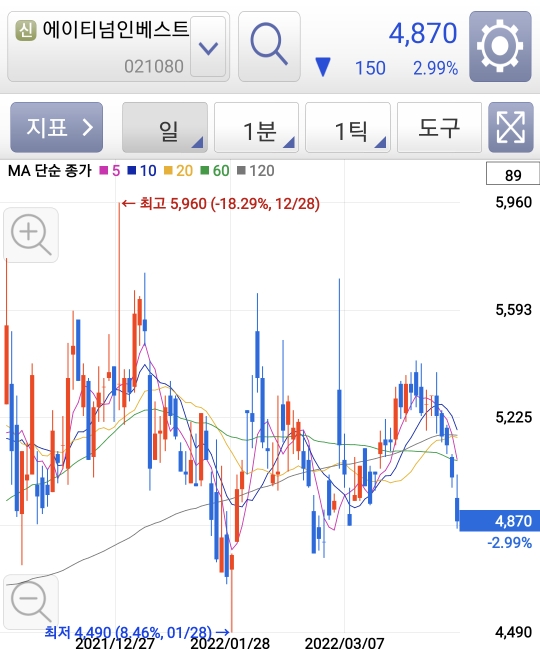Open the stock search magnifier
Screen dimensions: 540x649
coord(269,46)
